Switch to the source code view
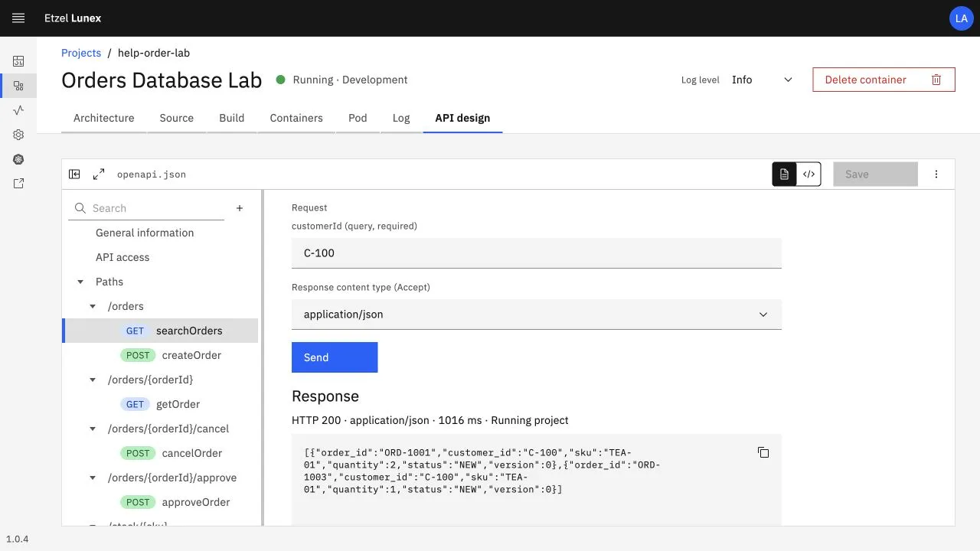Image resolution: width=980 pixels, height=551 pixels. pos(808,174)
